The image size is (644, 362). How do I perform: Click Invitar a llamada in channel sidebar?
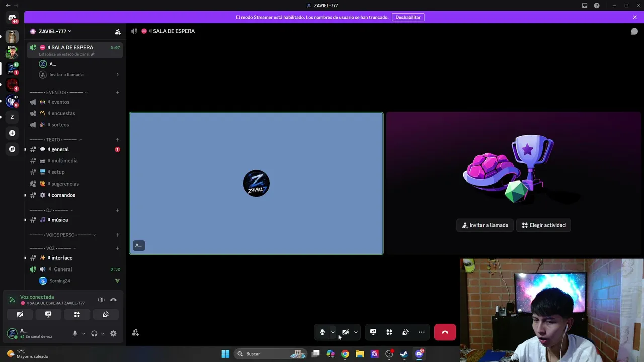coord(79,75)
